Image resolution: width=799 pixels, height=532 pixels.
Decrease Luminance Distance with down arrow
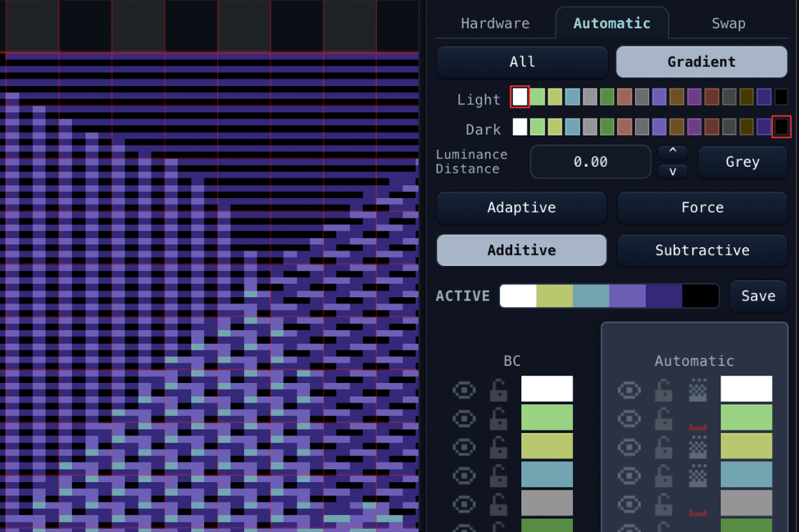[x=673, y=171]
